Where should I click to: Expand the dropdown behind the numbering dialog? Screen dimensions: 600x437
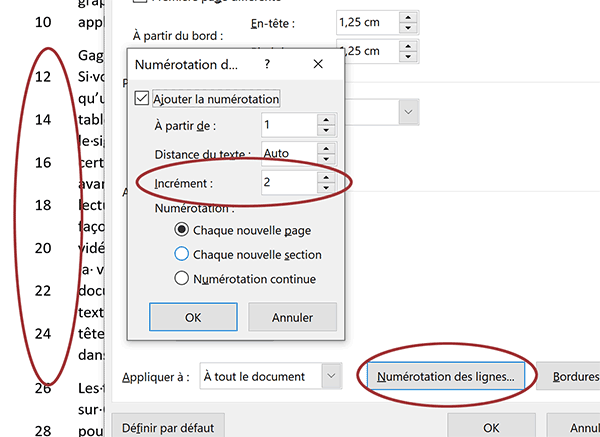pyautogui.click(x=408, y=112)
